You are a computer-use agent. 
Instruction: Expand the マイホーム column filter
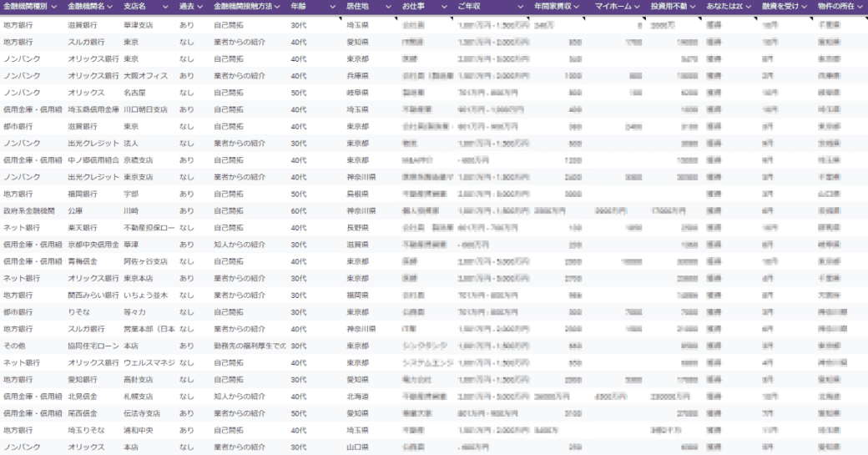(637, 7)
